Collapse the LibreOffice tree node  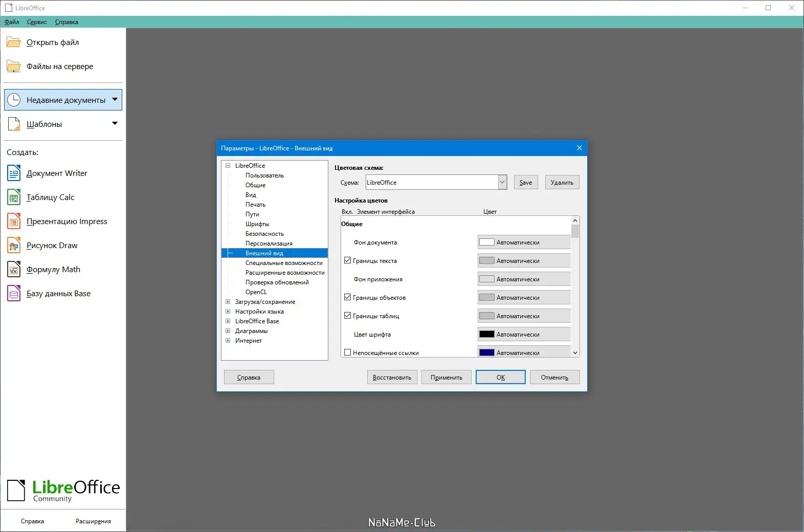pyautogui.click(x=228, y=165)
